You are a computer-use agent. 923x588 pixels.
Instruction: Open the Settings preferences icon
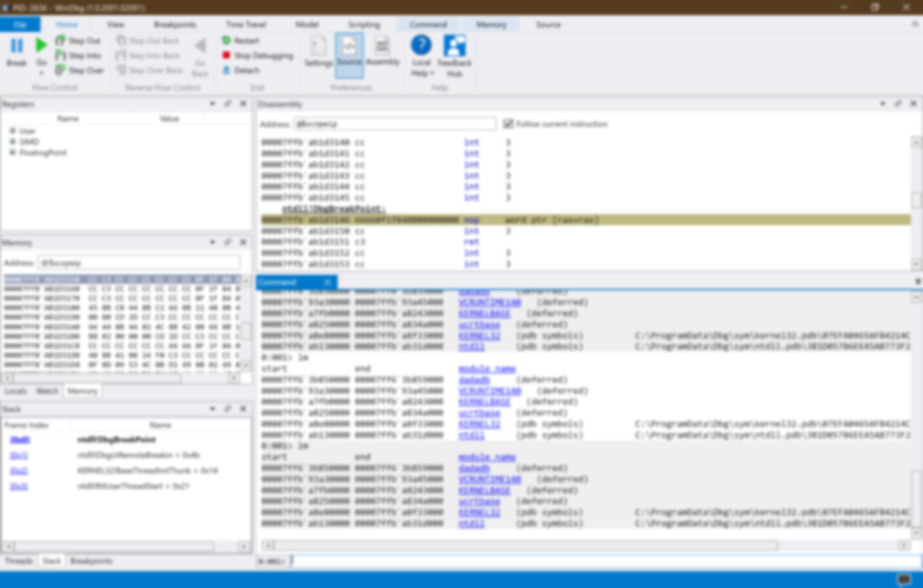click(x=318, y=46)
